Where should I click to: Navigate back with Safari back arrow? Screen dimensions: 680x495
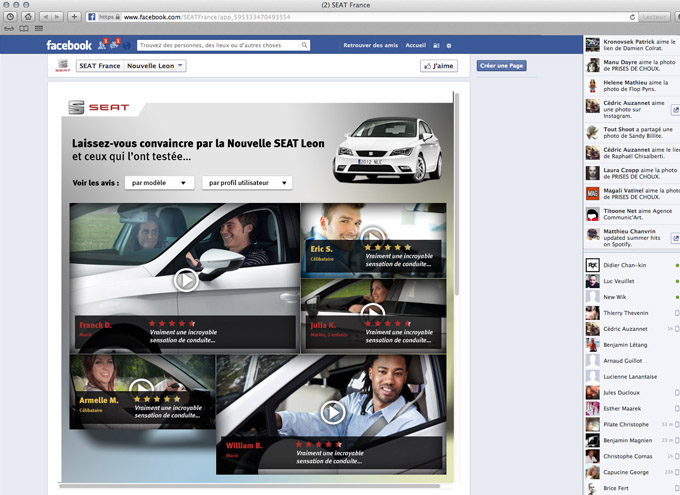tap(45, 16)
